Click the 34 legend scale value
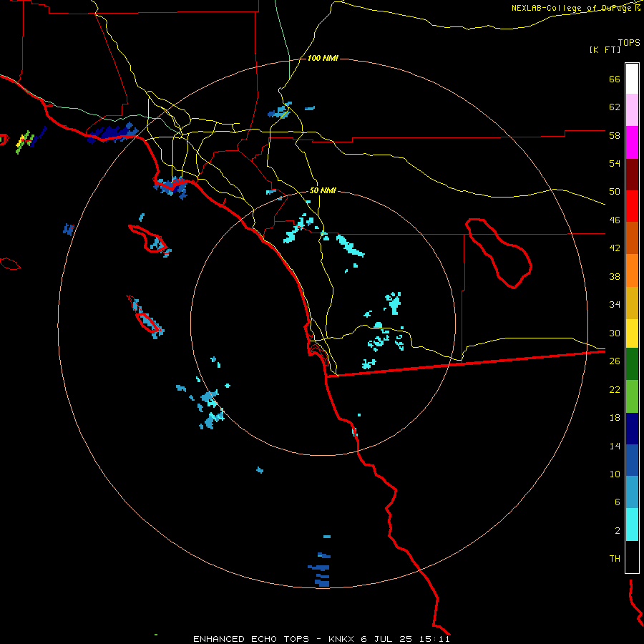The width and height of the screenshot is (644, 644). click(615, 305)
